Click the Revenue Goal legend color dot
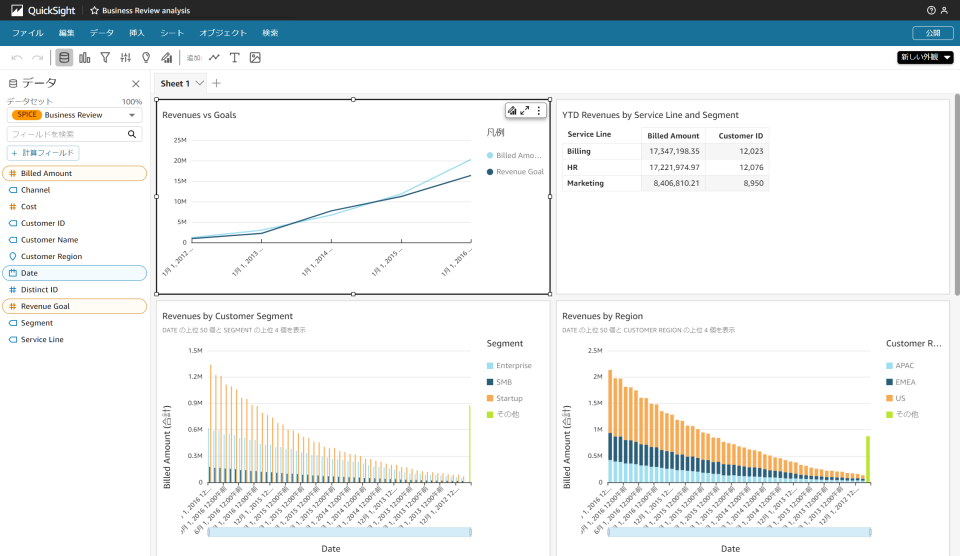The image size is (960, 556). 490,172
